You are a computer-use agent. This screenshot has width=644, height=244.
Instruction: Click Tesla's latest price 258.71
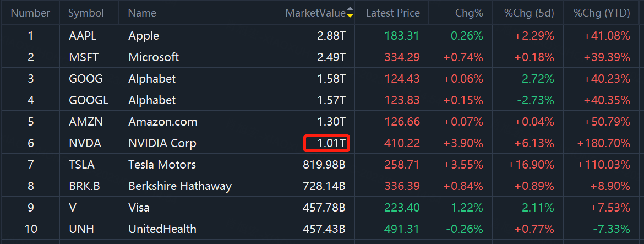[x=402, y=165]
